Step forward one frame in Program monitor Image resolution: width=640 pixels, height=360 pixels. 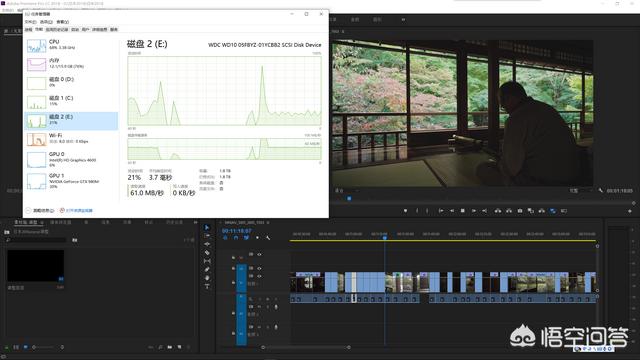tap(473, 211)
